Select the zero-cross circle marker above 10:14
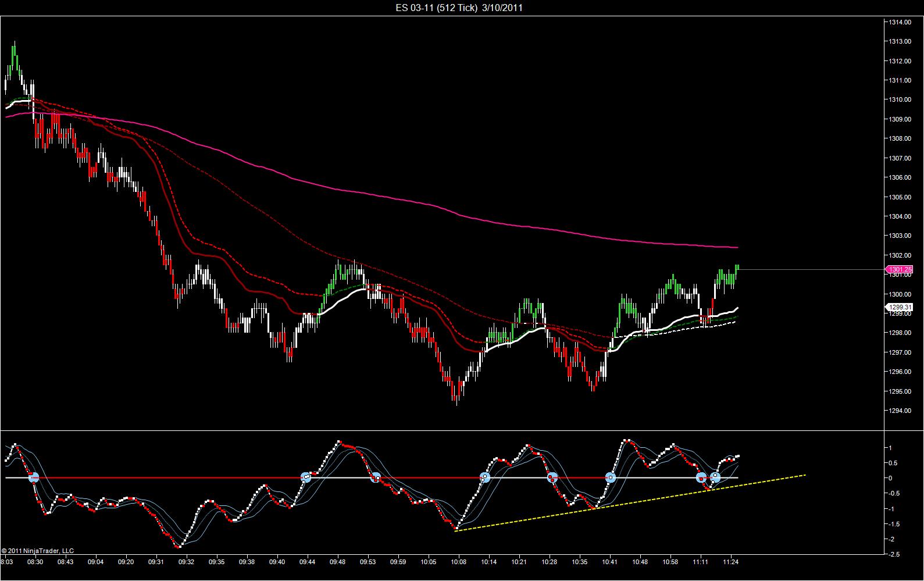924x581 pixels. [485, 477]
